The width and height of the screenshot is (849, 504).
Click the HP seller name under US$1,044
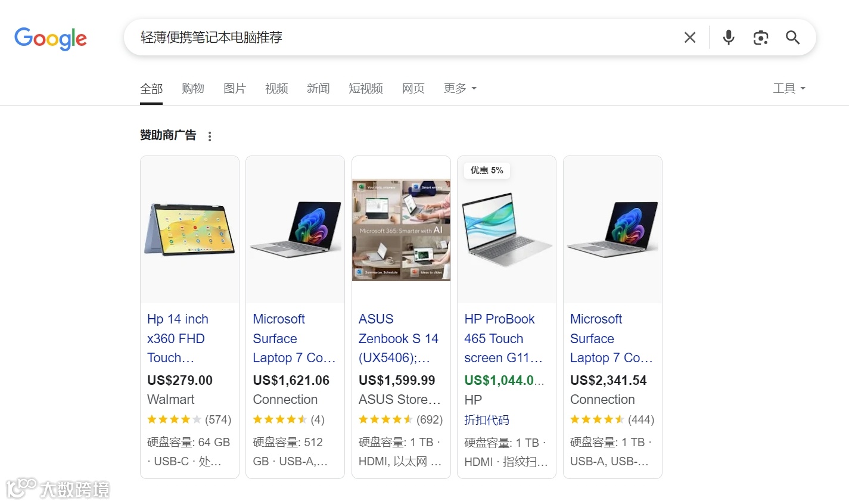click(x=473, y=400)
